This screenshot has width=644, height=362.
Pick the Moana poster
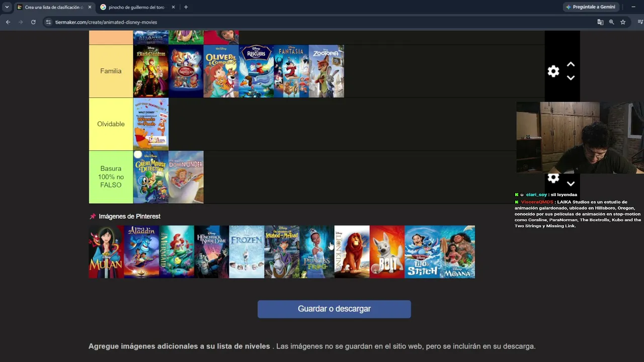(x=457, y=252)
